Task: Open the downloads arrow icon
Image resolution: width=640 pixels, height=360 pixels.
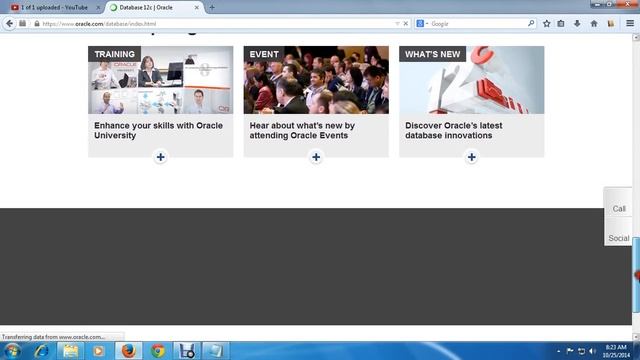Action: click(577, 24)
